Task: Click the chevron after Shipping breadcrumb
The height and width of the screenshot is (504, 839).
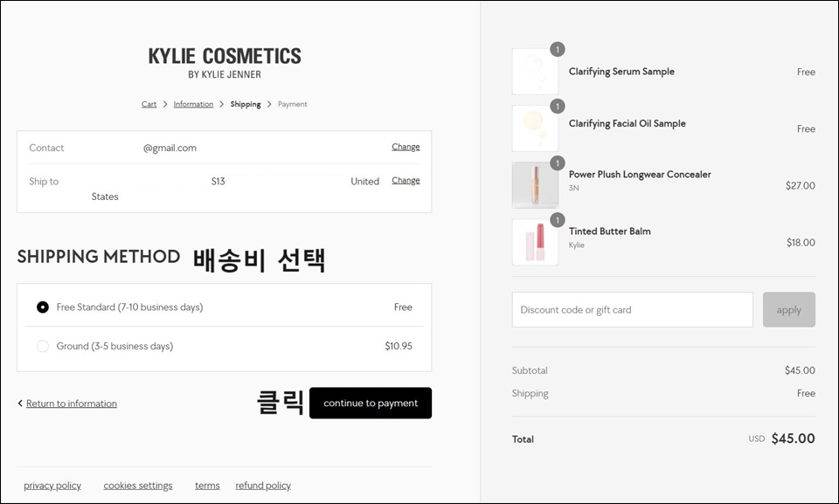Action: [x=269, y=104]
